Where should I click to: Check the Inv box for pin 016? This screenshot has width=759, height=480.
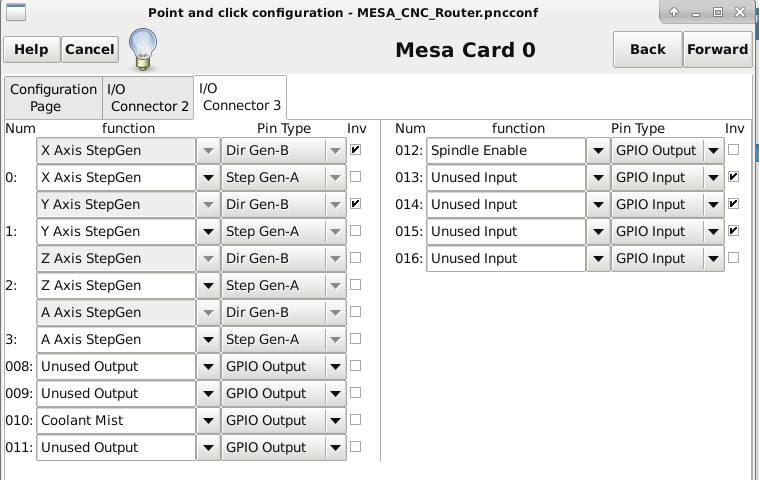[734, 258]
